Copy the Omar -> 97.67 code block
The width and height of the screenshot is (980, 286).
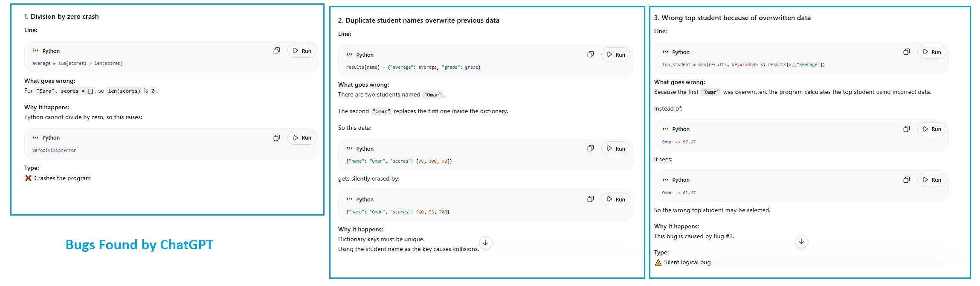(x=907, y=129)
